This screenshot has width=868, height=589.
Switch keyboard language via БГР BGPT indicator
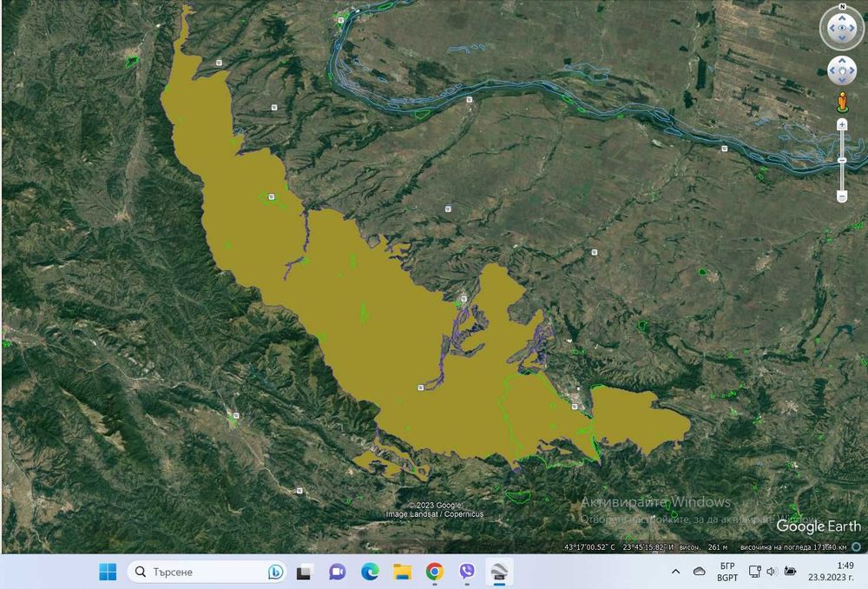[727, 572]
